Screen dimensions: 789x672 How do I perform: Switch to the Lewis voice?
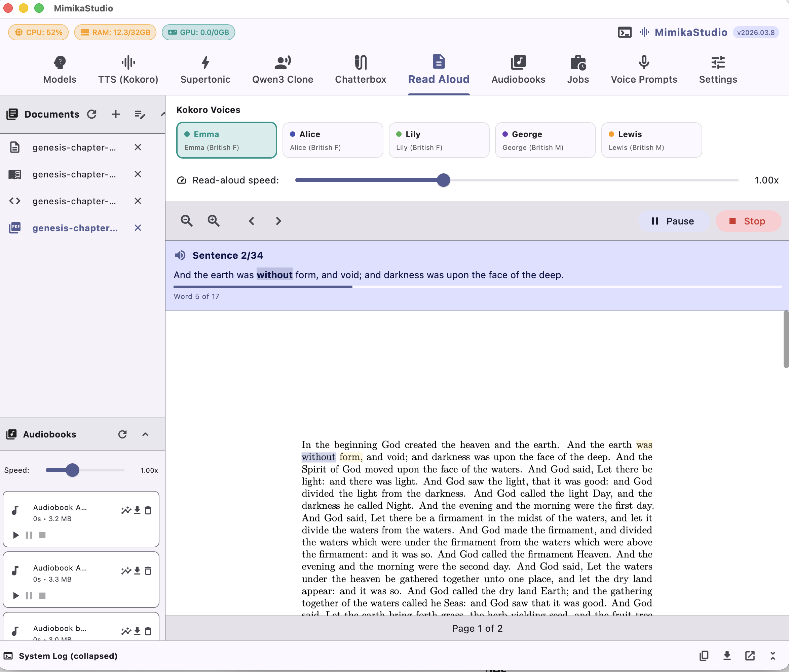(x=651, y=140)
